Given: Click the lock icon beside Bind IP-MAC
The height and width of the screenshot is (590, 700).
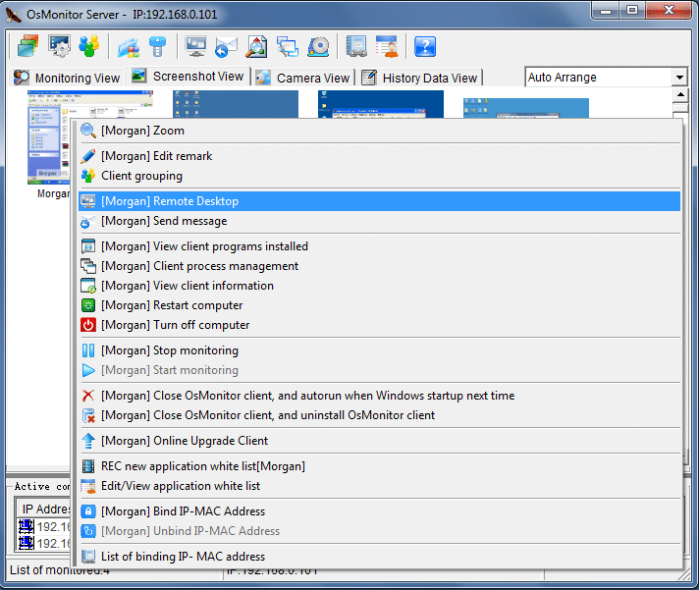Looking at the screenshot, I should click(x=88, y=510).
